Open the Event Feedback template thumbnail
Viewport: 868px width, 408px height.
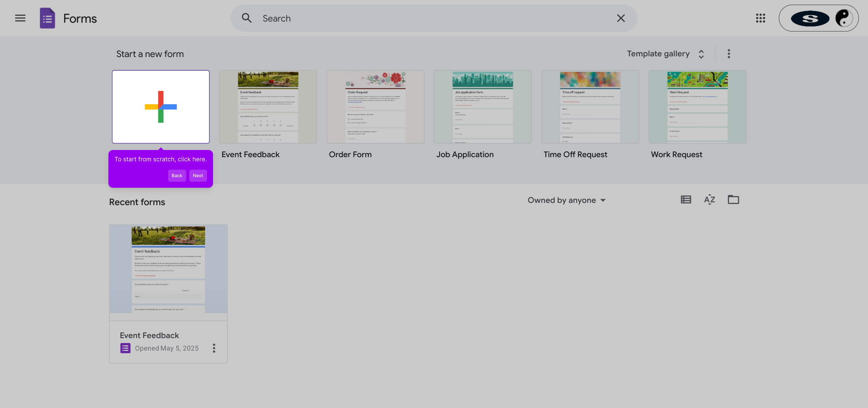click(x=268, y=107)
